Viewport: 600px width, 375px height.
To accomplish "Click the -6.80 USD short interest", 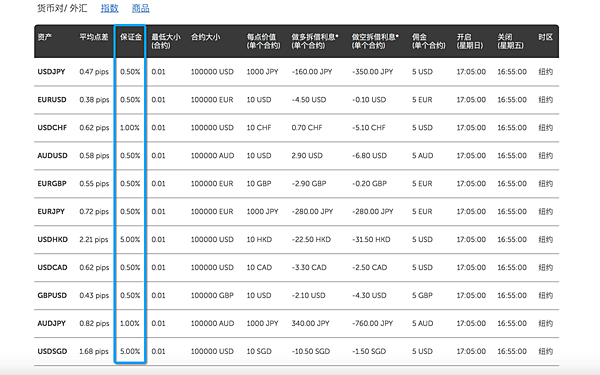I will pyautogui.click(x=369, y=155).
